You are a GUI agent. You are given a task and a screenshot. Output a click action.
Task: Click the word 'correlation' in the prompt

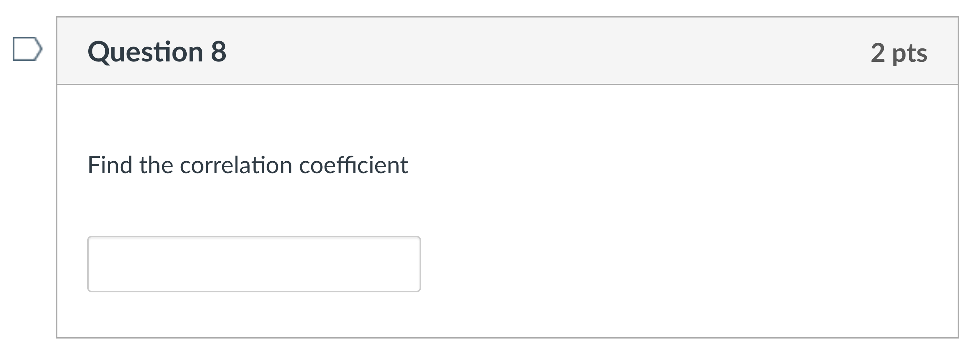pyautogui.click(x=236, y=165)
